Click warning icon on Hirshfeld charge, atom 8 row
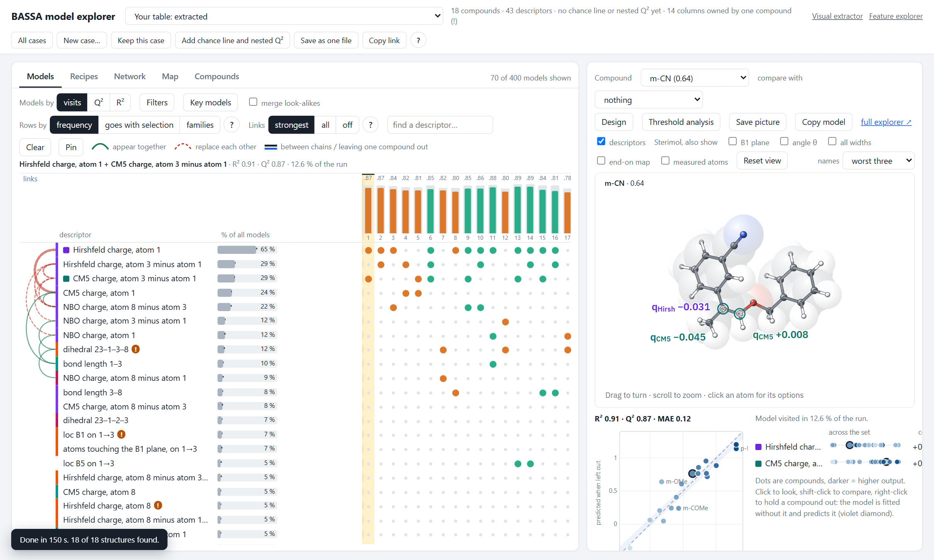Screen dimensions: 934x560 click(x=158, y=505)
